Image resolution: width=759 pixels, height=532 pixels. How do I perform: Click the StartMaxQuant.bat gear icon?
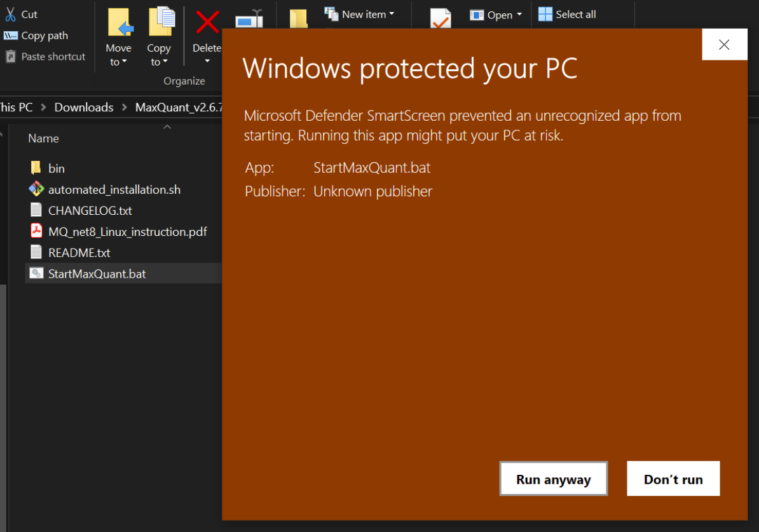(x=36, y=273)
